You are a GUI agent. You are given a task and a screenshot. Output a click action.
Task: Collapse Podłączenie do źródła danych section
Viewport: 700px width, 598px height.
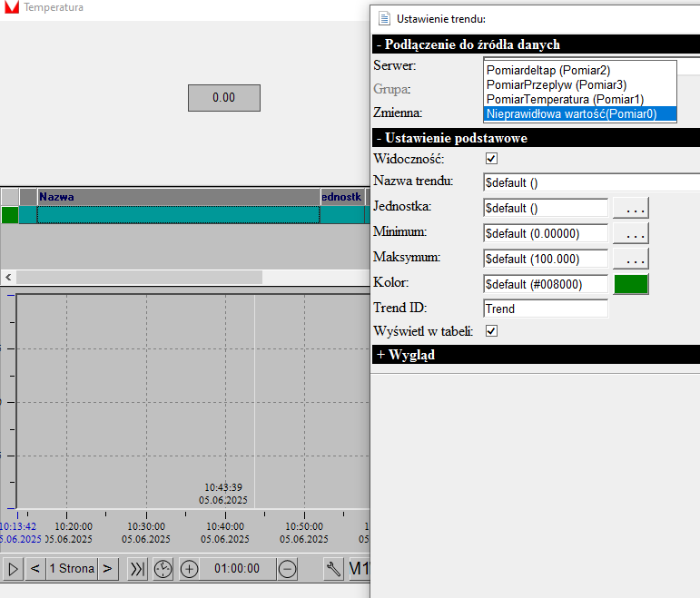click(x=536, y=44)
